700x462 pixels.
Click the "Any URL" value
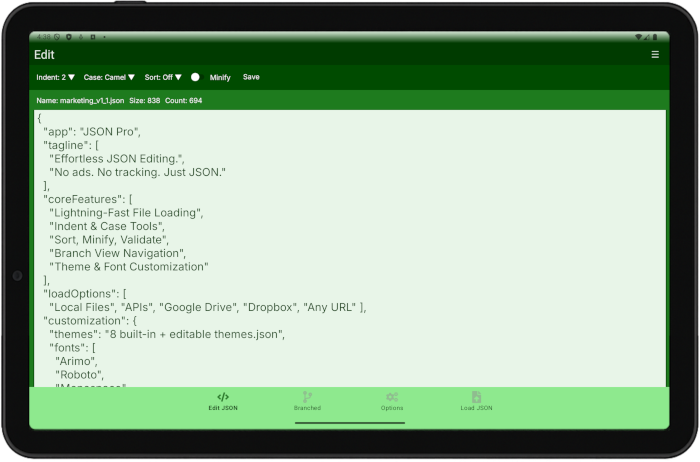pyautogui.click(x=329, y=307)
